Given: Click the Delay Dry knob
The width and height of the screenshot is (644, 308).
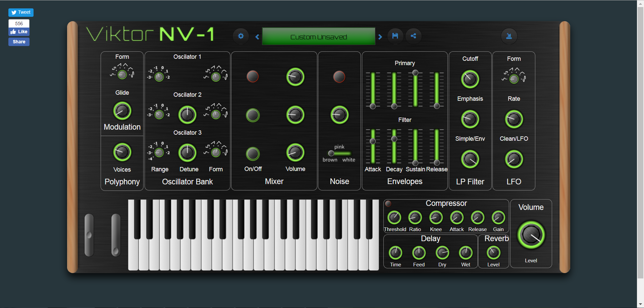Looking at the screenshot, I should point(442,253).
